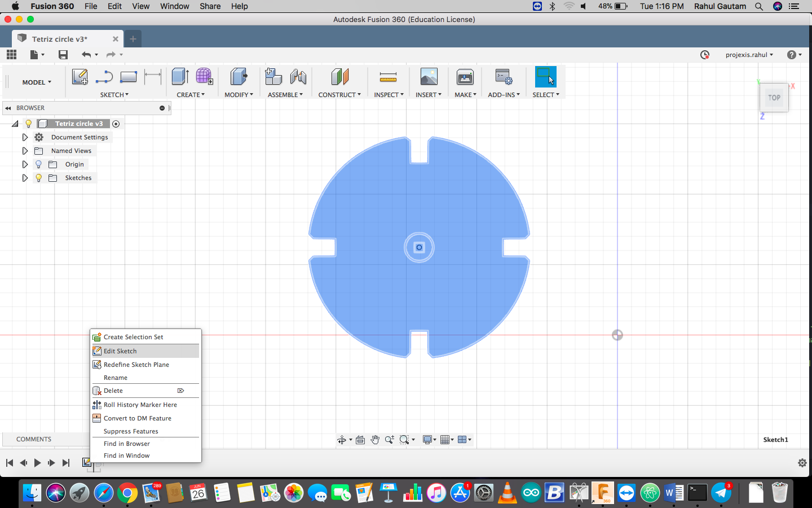Choose Find in Window menu entry

[x=145, y=456]
